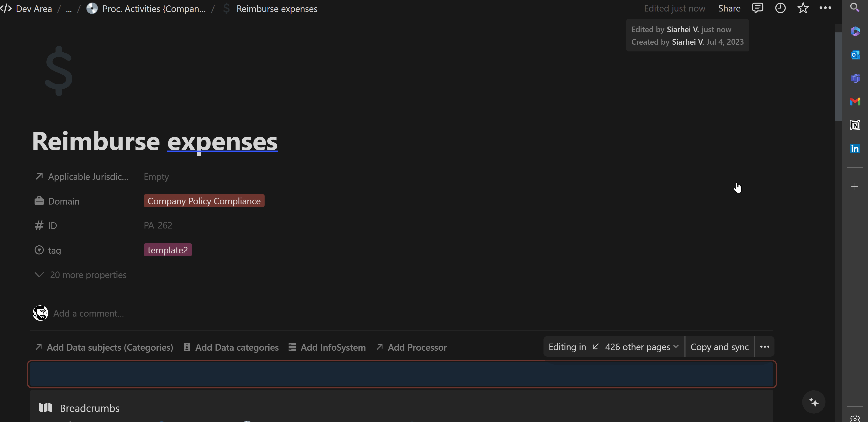Add new sidebar app with plus
The image size is (868, 422).
tap(855, 187)
